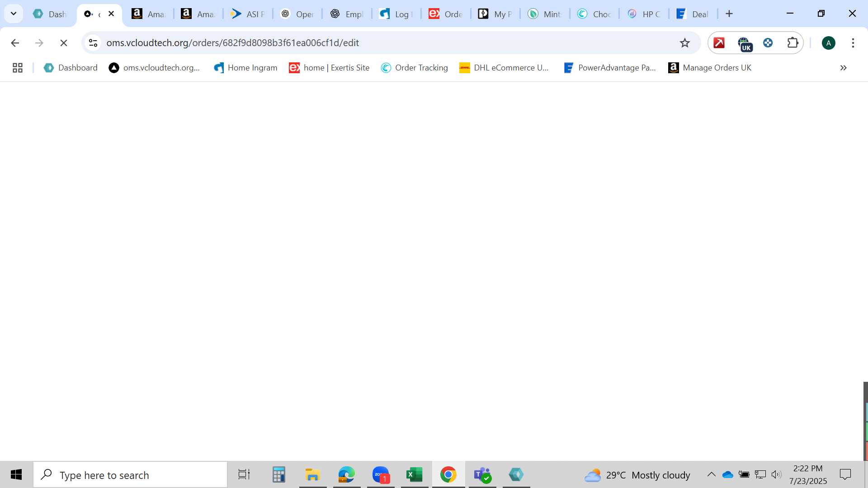This screenshot has height=488, width=868.
Task: Show hidden system tray icons
Action: 711,474
